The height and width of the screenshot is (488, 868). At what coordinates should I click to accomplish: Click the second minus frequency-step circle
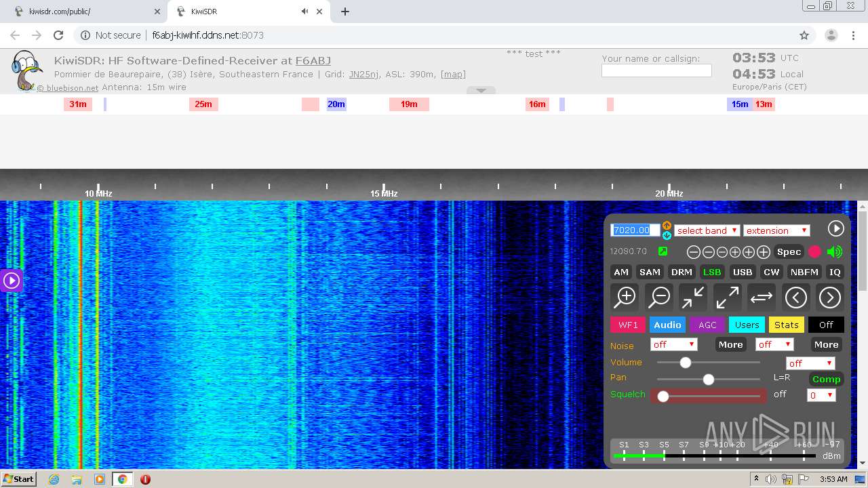(708, 252)
